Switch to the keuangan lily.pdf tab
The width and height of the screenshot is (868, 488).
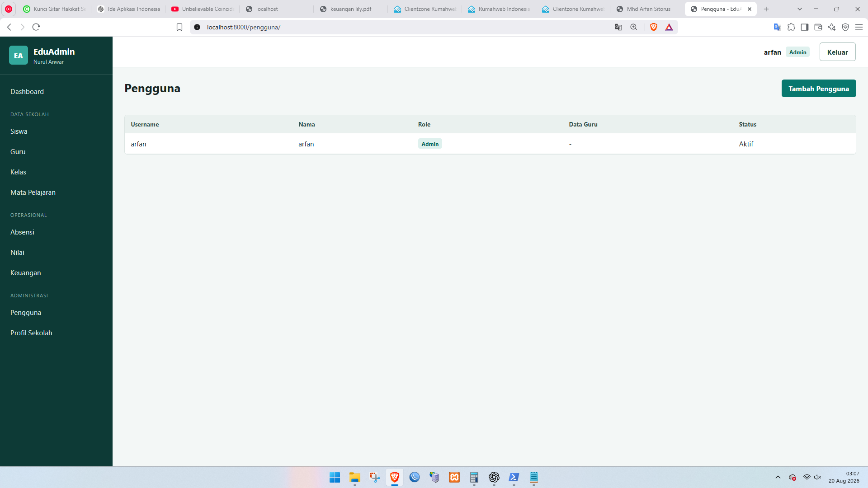tap(350, 9)
